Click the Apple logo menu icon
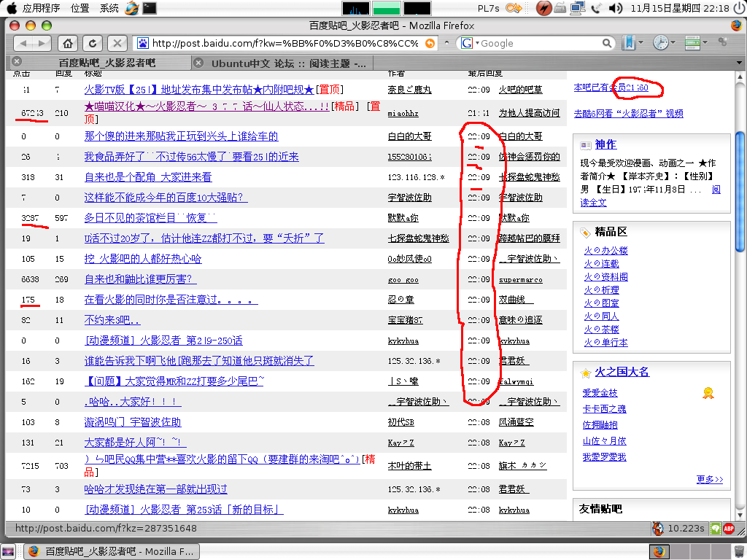The image size is (747, 560). click(11, 7)
